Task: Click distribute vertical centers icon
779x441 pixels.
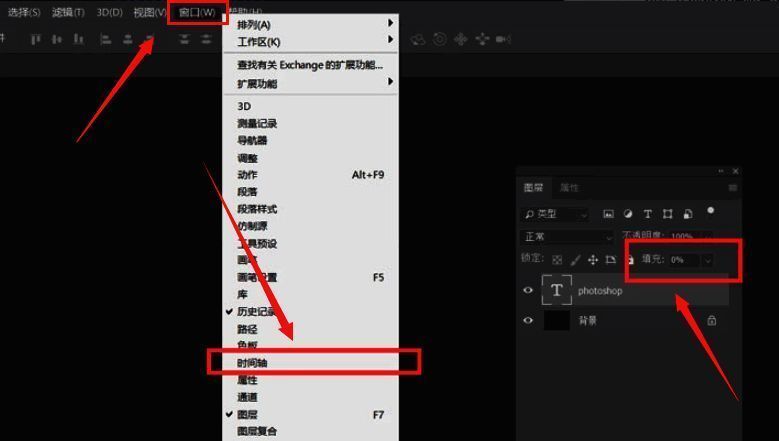Action: (206, 39)
